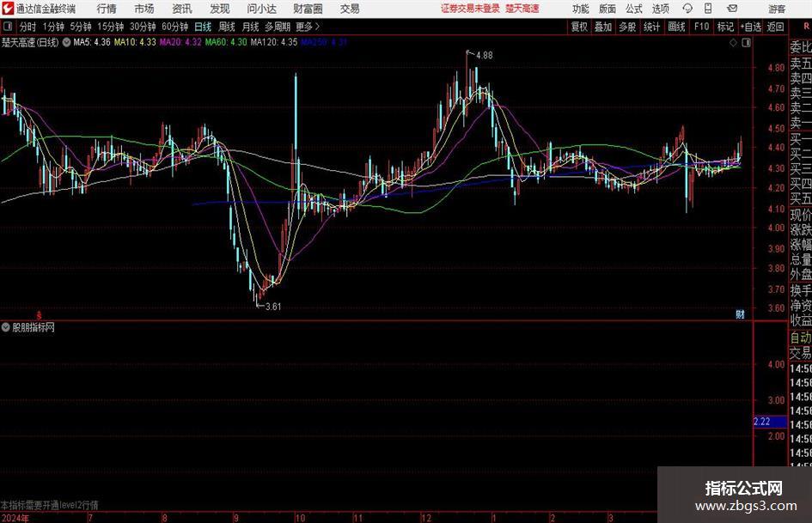Click the small red marker near chart bottom-left
The width and height of the screenshot is (812, 523).
(x=39, y=315)
